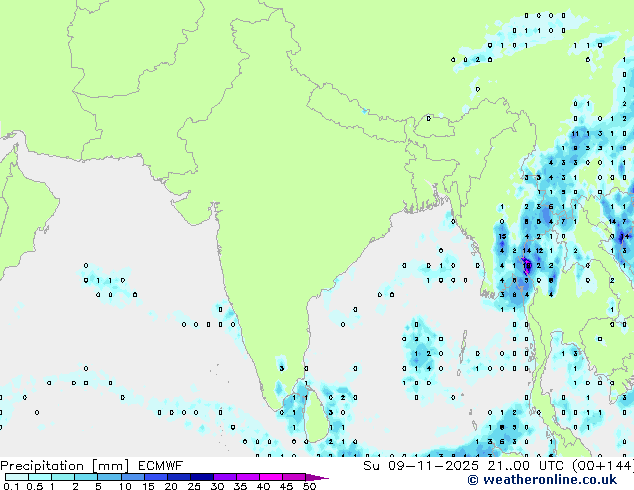Click the '(00+144)' forecast offset text
The width and height of the screenshot is (634, 490).
point(603,465)
